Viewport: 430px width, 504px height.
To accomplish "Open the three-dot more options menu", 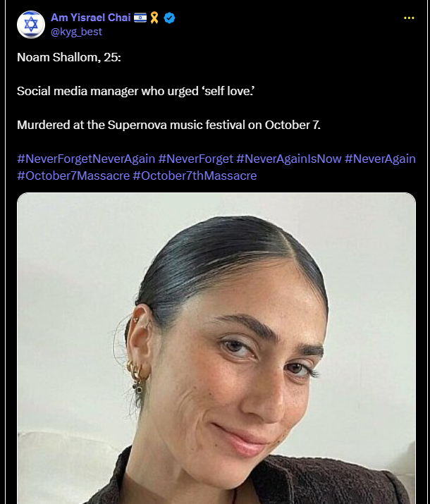I will tap(409, 18).
